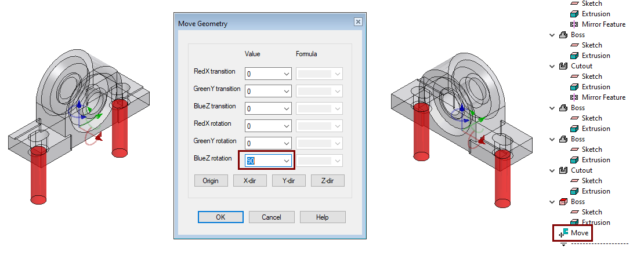Click the Z-dir button
Viewport: 644px width, 255px height.
point(328,181)
